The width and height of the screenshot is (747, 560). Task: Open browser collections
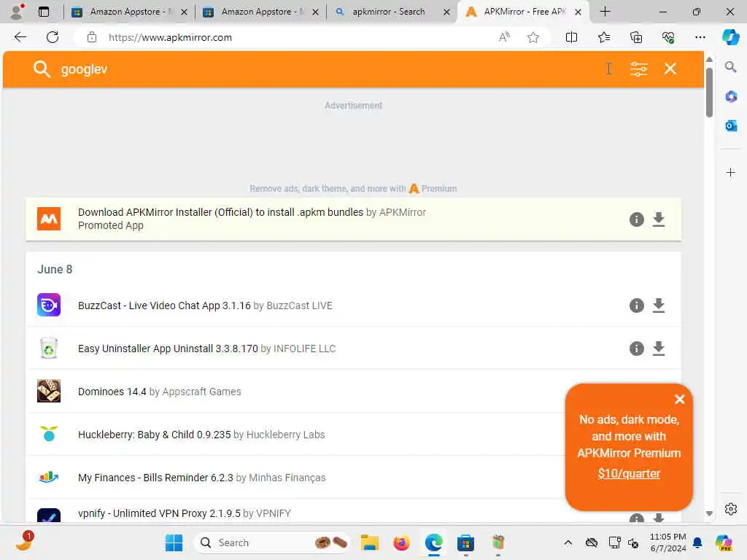[636, 37]
